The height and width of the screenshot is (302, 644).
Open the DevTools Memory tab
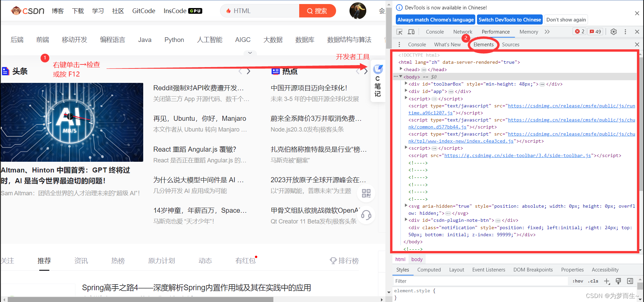click(529, 32)
